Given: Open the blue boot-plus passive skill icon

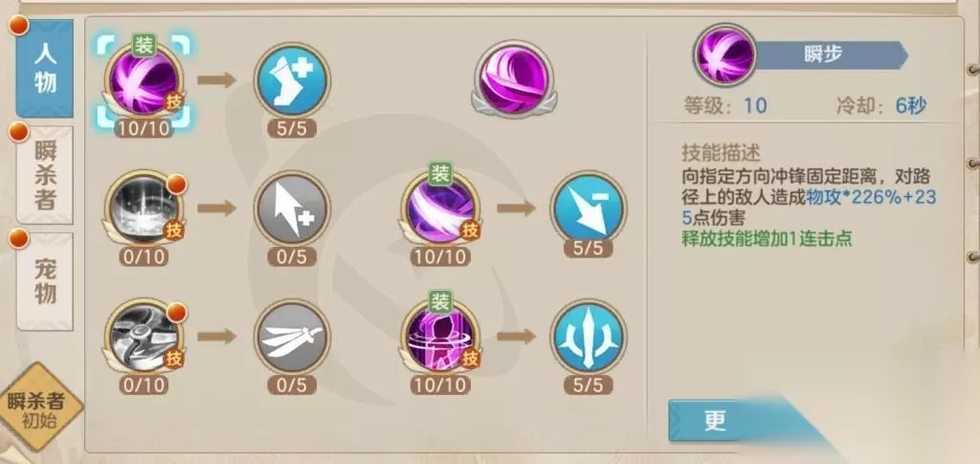Looking at the screenshot, I should coord(292,79).
